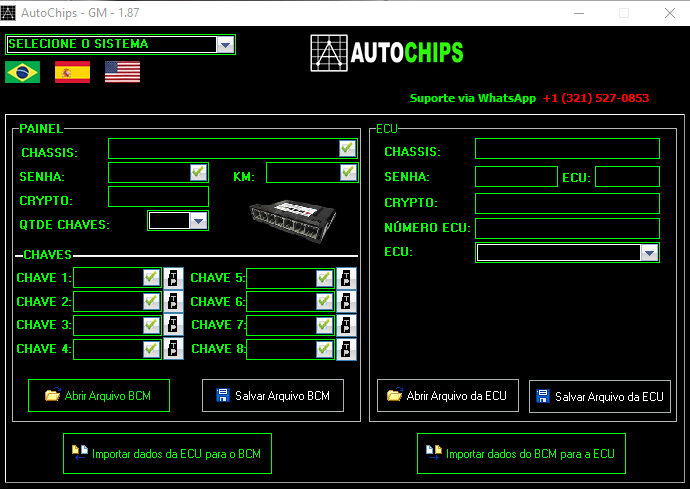The image size is (690, 489).
Task: Confirm the Chave 4 checkmark
Action: pyautogui.click(x=151, y=349)
